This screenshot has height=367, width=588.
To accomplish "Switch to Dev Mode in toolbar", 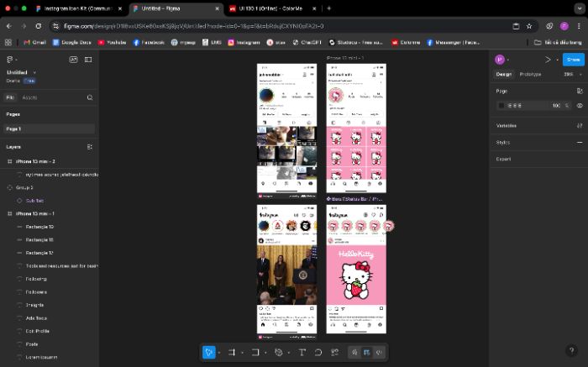I will 379,352.
